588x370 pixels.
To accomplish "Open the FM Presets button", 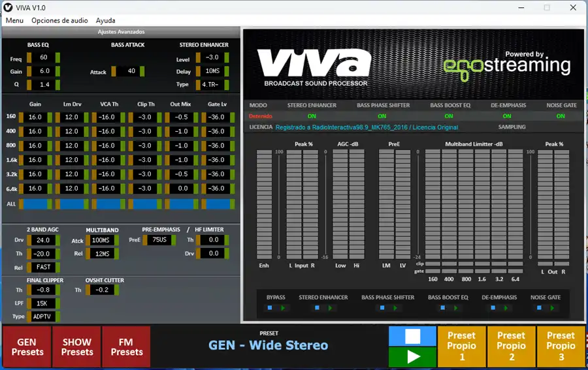I will click(x=126, y=347).
